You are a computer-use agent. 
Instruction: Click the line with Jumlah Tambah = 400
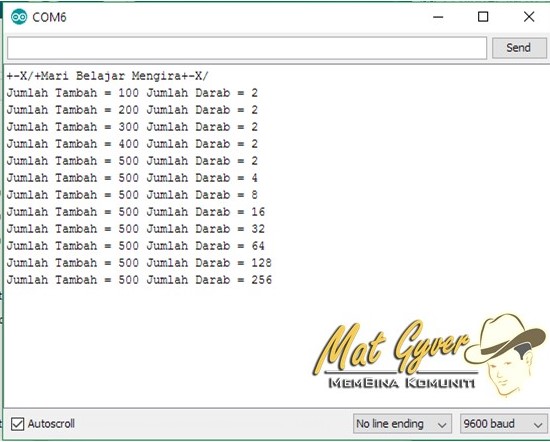[132, 144]
